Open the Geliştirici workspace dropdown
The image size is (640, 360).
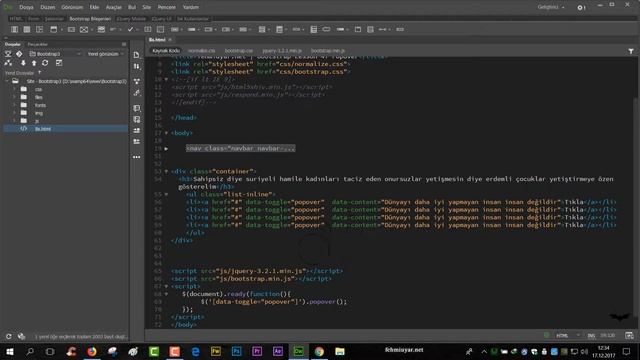coord(551,7)
